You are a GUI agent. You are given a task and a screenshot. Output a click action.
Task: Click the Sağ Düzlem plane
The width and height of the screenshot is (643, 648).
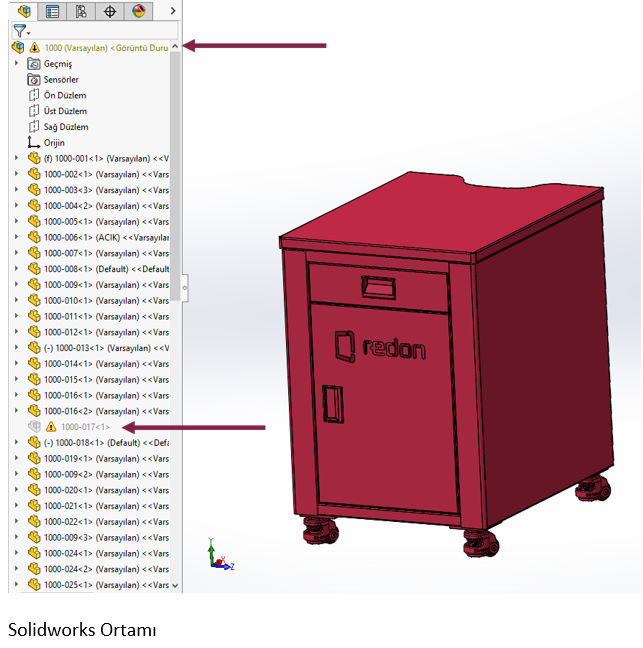(x=65, y=127)
